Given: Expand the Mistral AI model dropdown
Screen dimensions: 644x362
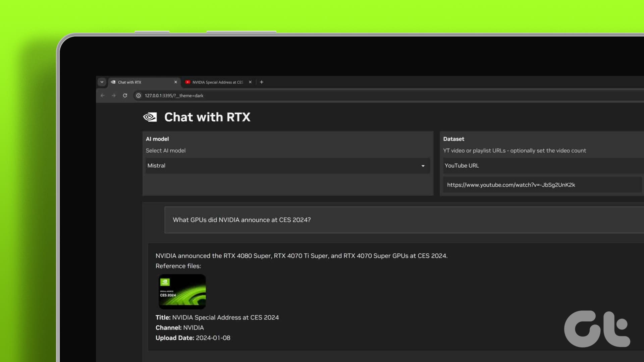Looking at the screenshot, I should click(288, 166).
